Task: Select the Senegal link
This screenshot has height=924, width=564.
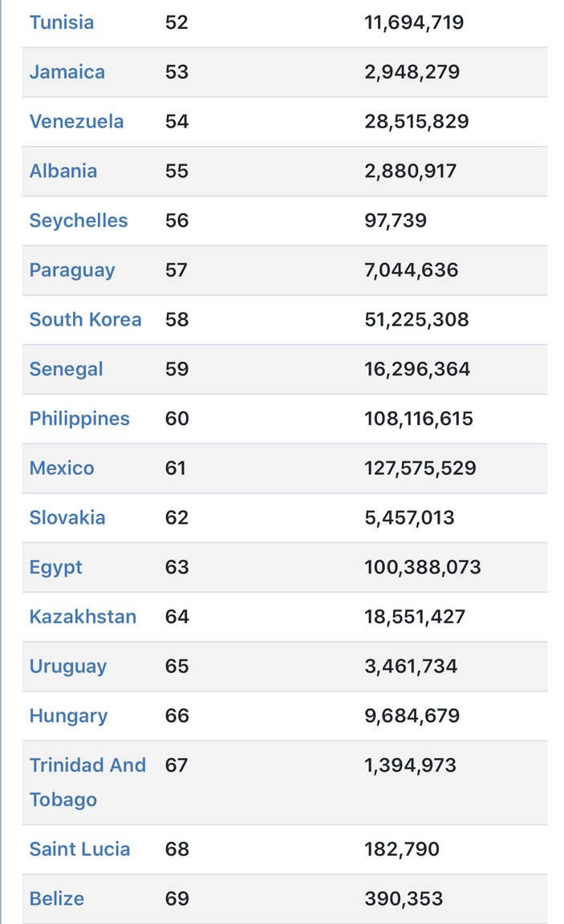Action: pos(66,369)
